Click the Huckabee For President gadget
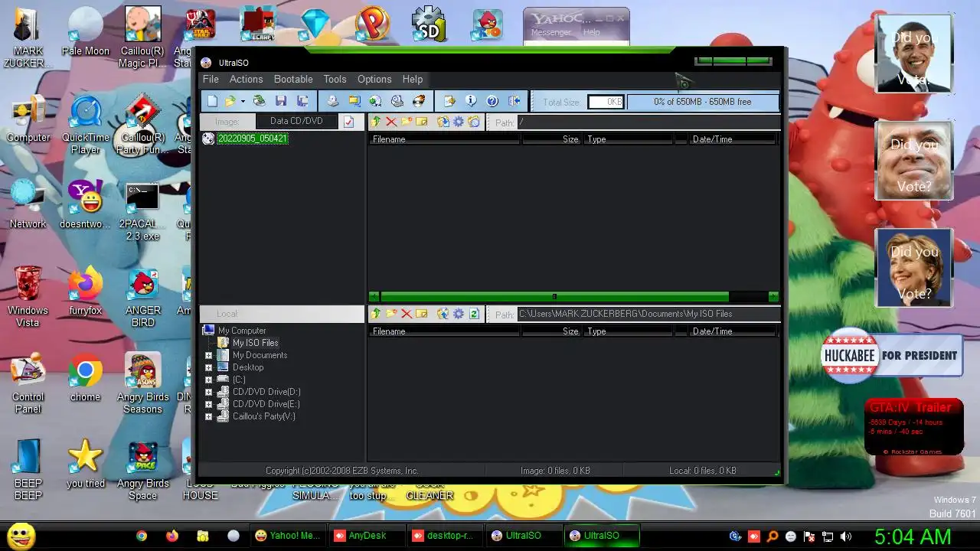 891,356
